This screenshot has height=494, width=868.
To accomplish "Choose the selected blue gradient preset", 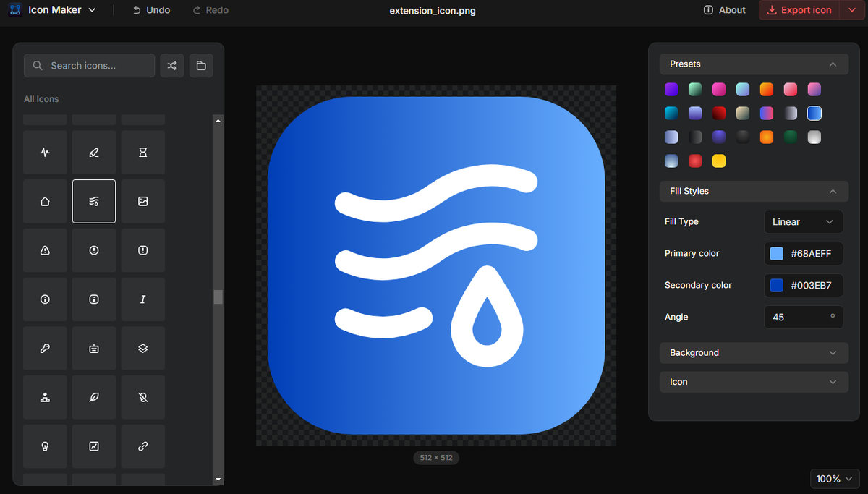I will click(814, 114).
